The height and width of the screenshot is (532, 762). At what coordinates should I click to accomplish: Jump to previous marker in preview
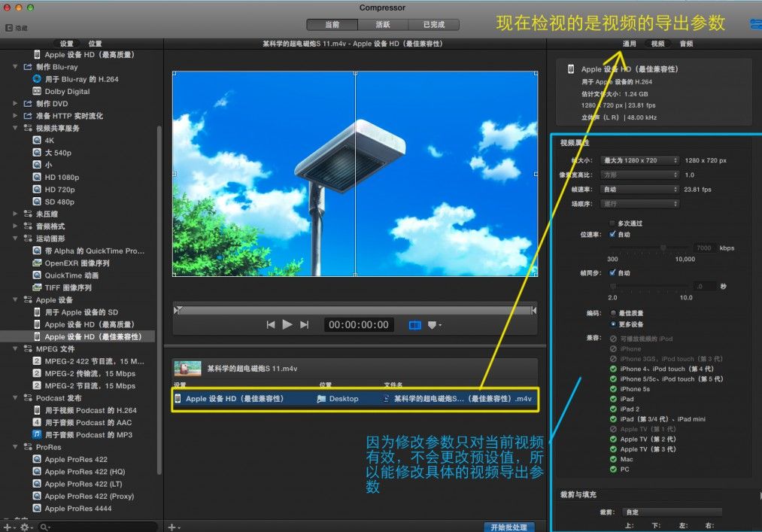tap(271, 324)
